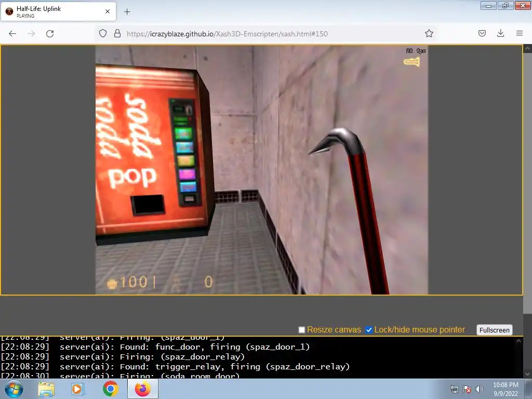
Task: Click the browser forward arrow
Action: point(31,34)
